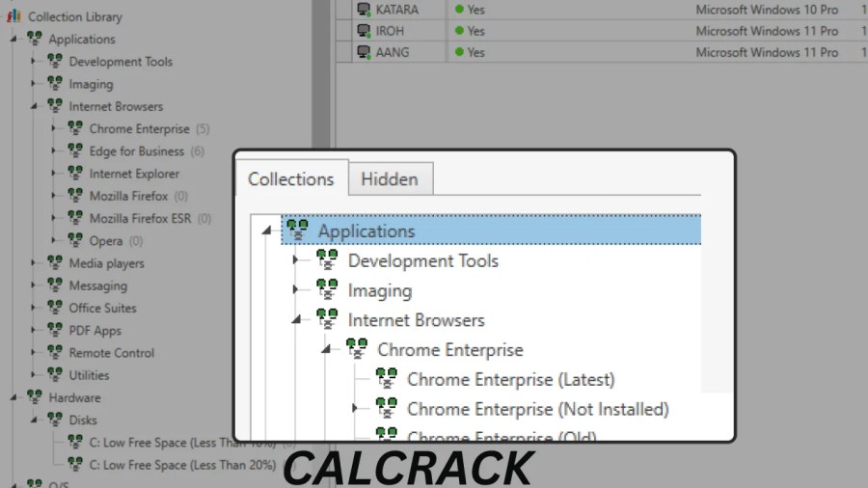Screen dimensions: 868x488
Task: Collapse Chrome Enterprise in the Collections popup
Action: coord(327,349)
